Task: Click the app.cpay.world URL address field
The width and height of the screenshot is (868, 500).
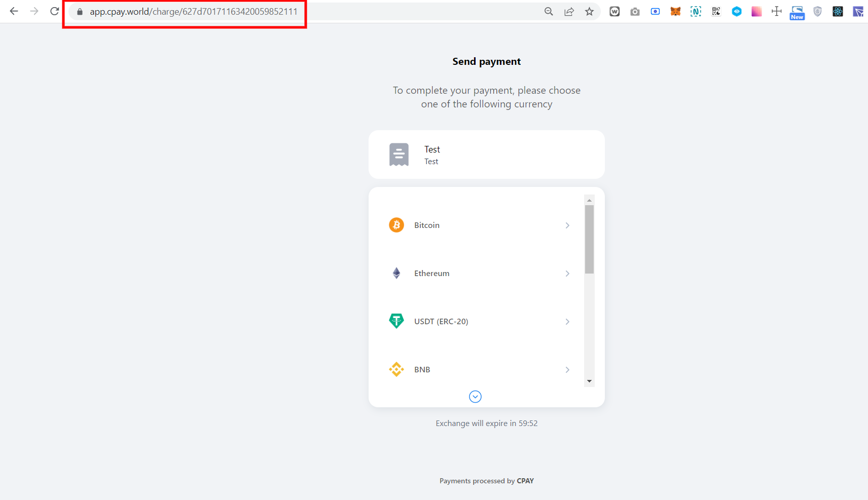Action: 194,12
